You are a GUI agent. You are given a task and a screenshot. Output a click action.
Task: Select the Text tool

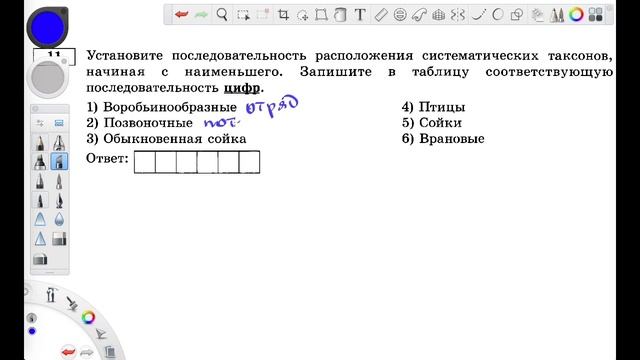coord(360,15)
